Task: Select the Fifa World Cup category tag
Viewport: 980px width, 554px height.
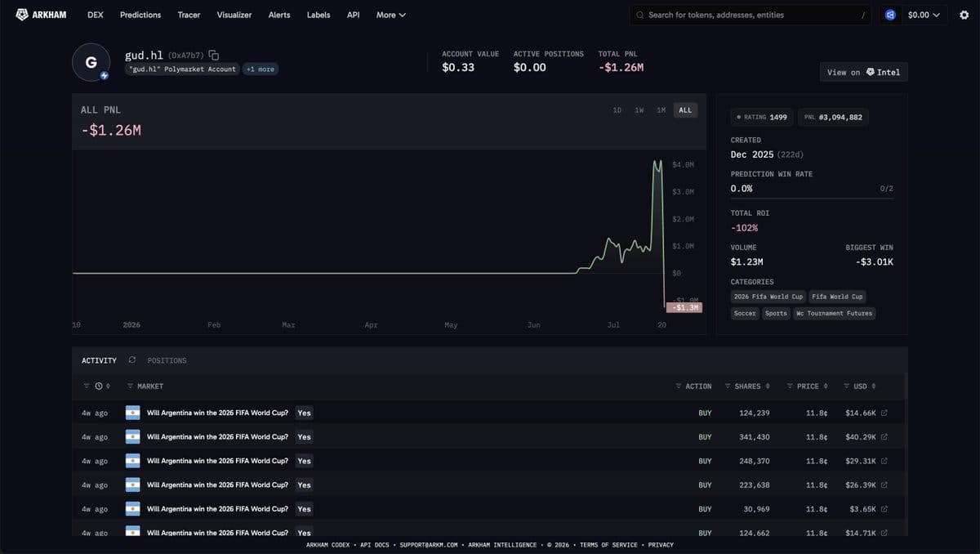Action: 838,296
